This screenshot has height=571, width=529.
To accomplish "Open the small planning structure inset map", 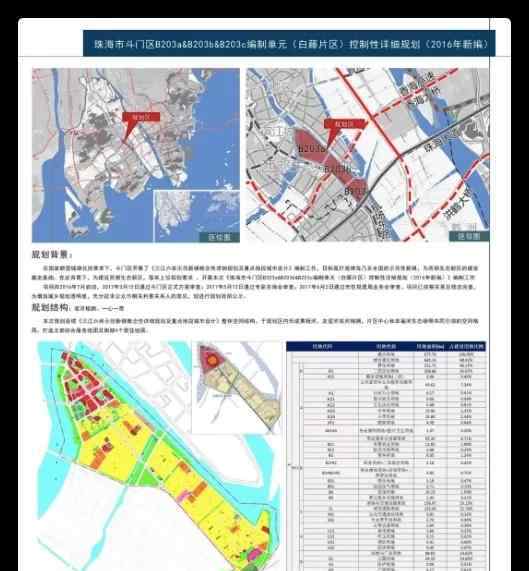I will click(x=236, y=388).
